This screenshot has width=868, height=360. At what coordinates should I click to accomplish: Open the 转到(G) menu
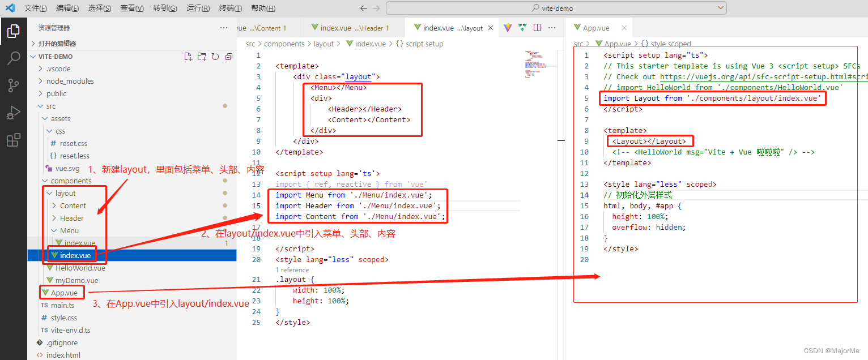pyautogui.click(x=165, y=8)
